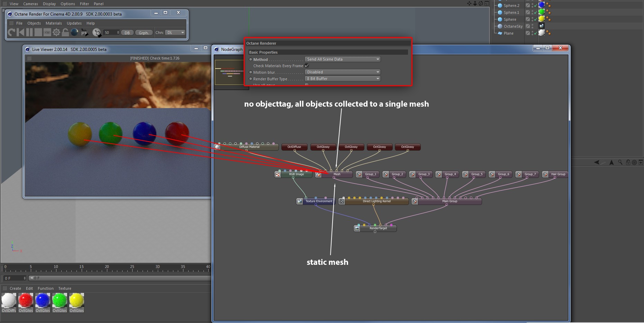The width and height of the screenshot is (644, 323).
Task: Click the lock icon in the Octane toolbar
Action: 65,33
